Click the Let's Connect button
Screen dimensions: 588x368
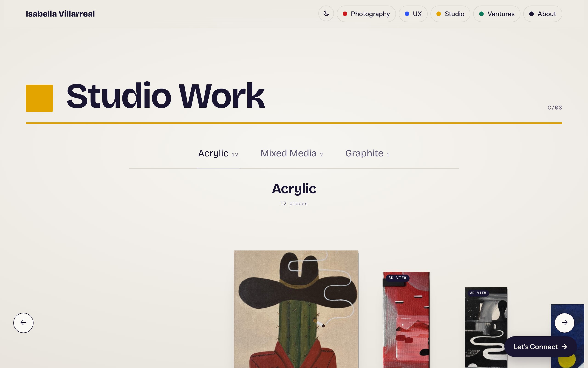(x=540, y=347)
